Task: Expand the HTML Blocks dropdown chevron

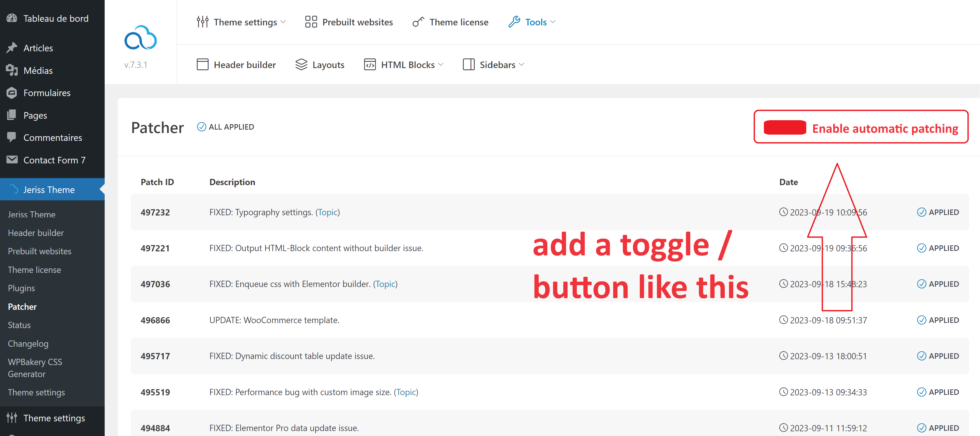Action: pos(441,64)
